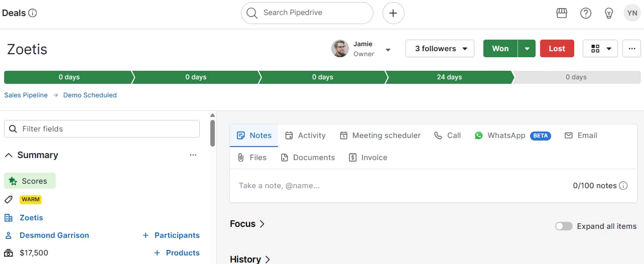This screenshot has width=644, height=264.
Task: Open the more actions ellipsis button
Action: point(631,49)
